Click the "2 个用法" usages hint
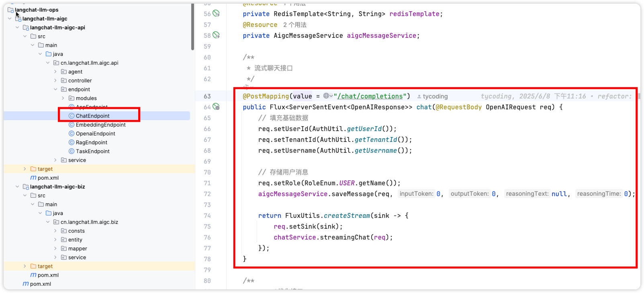The width and height of the screenshot is (644, 293). click(x=294, y=25)
